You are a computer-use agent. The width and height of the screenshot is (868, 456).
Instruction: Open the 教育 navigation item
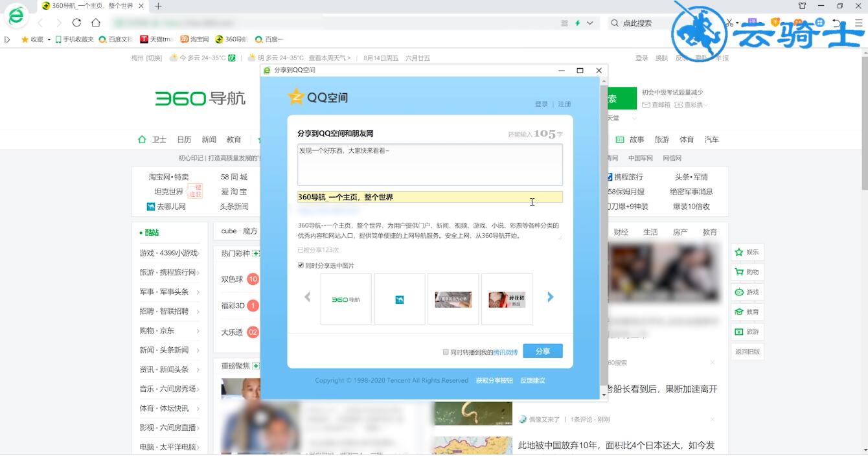click(234, 139)
